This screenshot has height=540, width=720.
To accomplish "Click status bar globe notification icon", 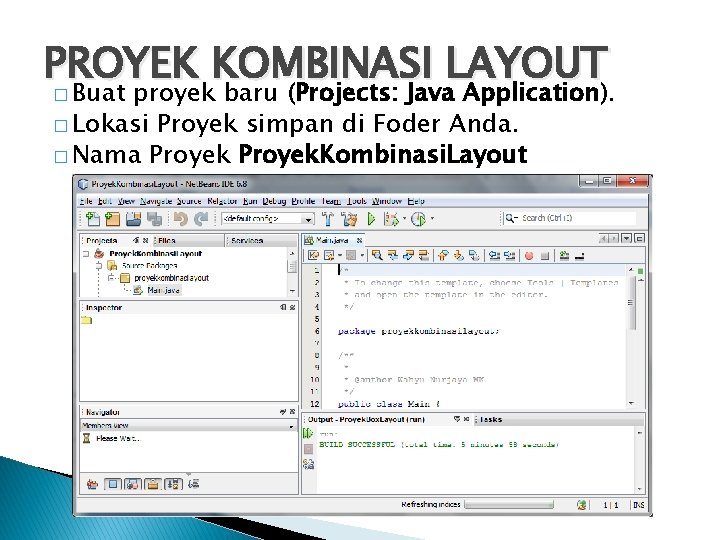I will coord(581,505).
